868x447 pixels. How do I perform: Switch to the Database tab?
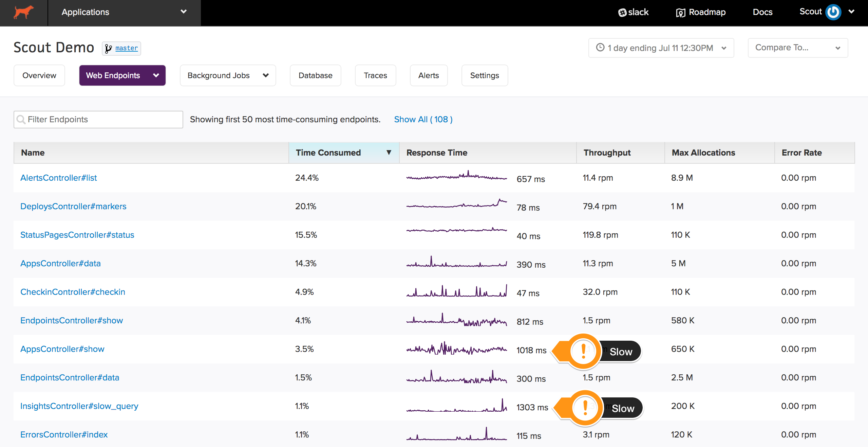(x=316, y=75)
